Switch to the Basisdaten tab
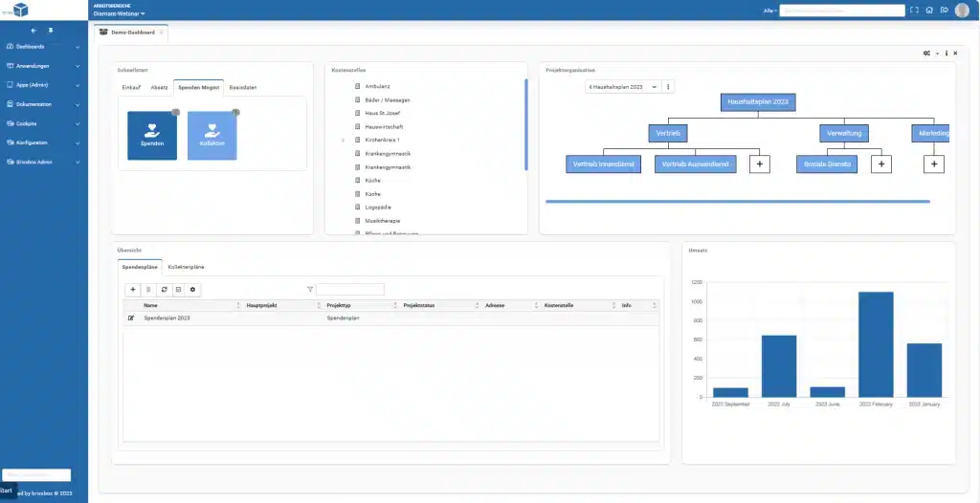The width and height of the screenshot is (980, 503). pos(243,87)
